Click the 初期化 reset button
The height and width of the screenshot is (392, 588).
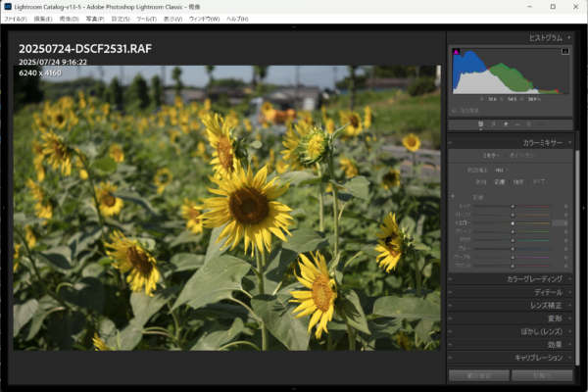(542, 375)
